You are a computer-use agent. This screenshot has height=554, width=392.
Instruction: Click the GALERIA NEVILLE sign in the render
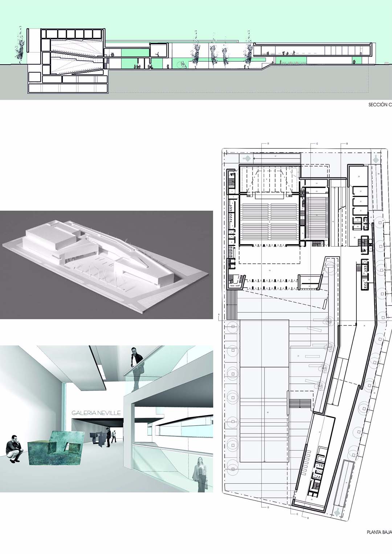tap(96, 413)
